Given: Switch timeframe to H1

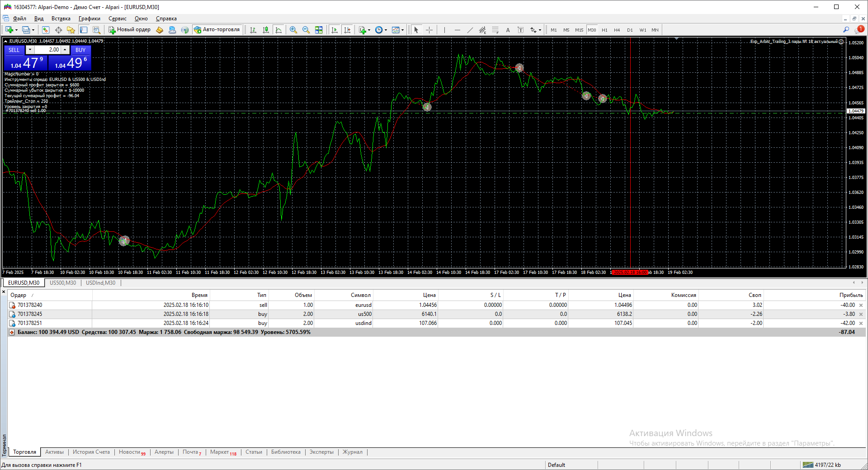Looking at the screenshot, I should click(604, 30).
